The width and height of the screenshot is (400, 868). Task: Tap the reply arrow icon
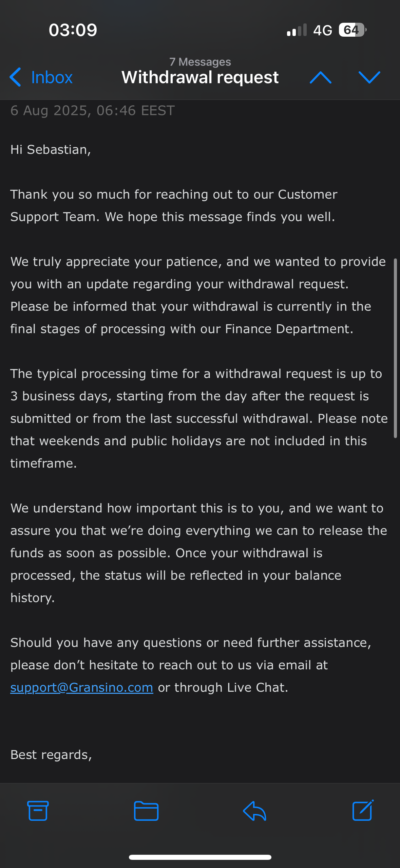pyautogui.click(x=254, y=811)
